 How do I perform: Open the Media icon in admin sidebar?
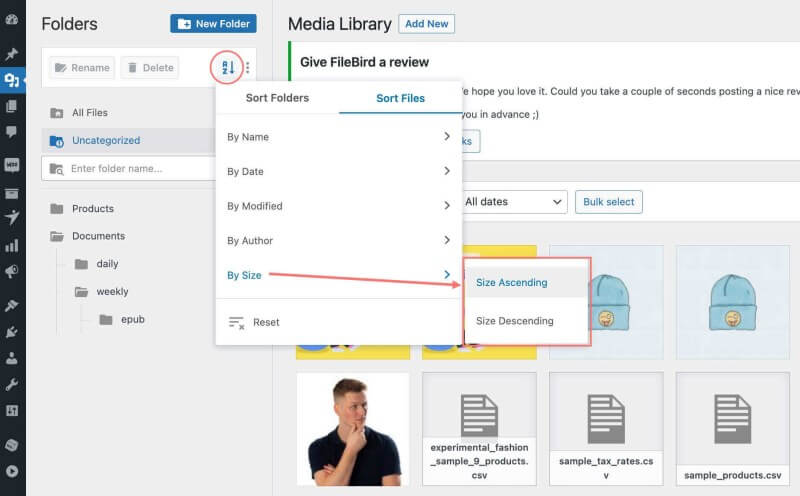click(x=12, y=80)
